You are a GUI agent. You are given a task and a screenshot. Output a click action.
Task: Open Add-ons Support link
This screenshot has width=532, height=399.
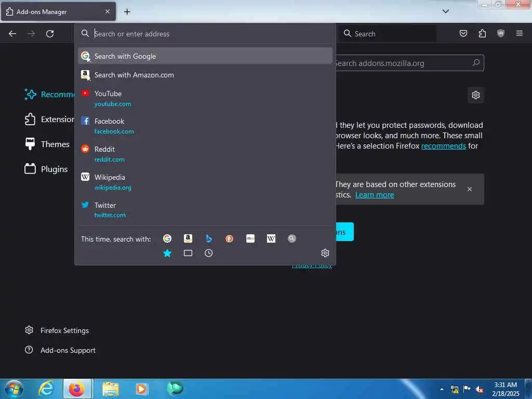pos(60,350)
